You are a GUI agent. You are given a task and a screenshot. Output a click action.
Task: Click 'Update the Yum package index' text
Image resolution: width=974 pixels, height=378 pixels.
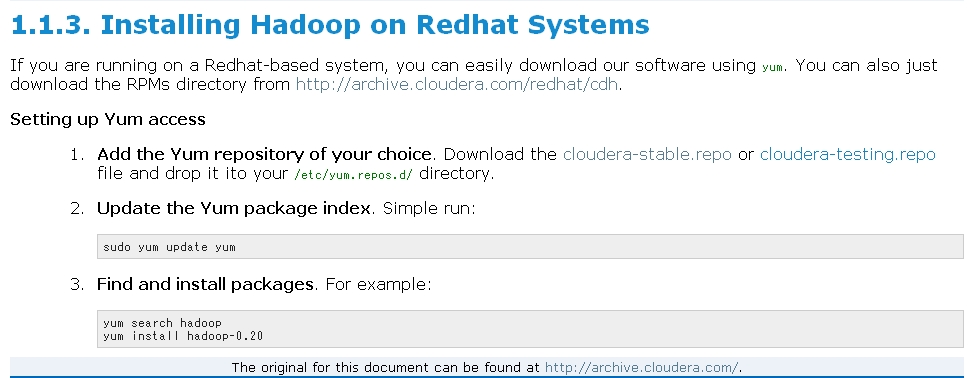point(234,209)
